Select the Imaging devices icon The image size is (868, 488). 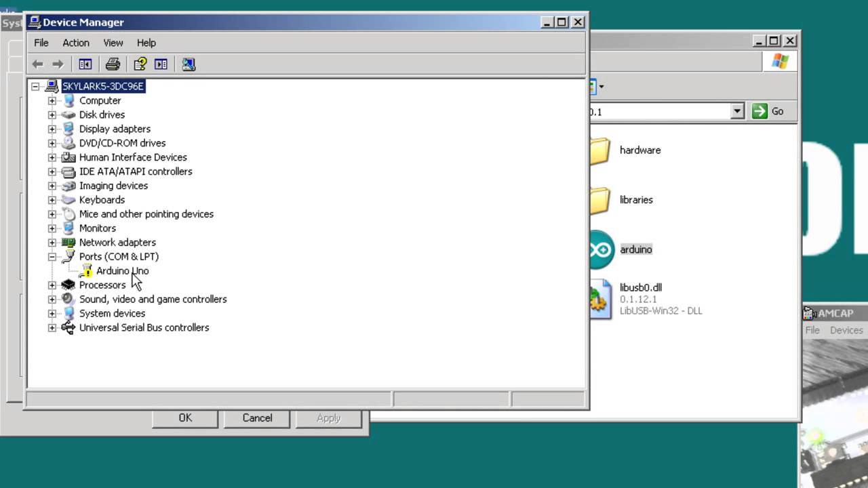click(68, 186)
